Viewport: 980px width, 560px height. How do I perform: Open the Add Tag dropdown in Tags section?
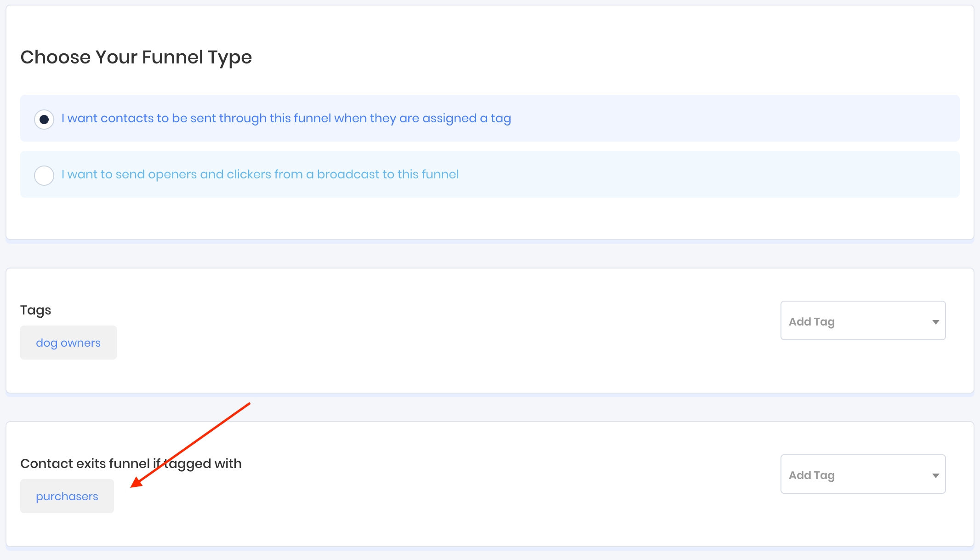[862, 321]
